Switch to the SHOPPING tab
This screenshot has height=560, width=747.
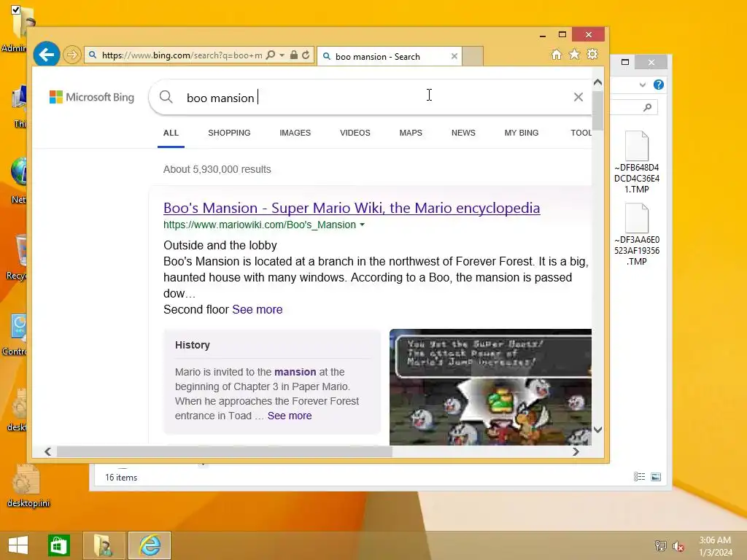(x=229, y=133)
